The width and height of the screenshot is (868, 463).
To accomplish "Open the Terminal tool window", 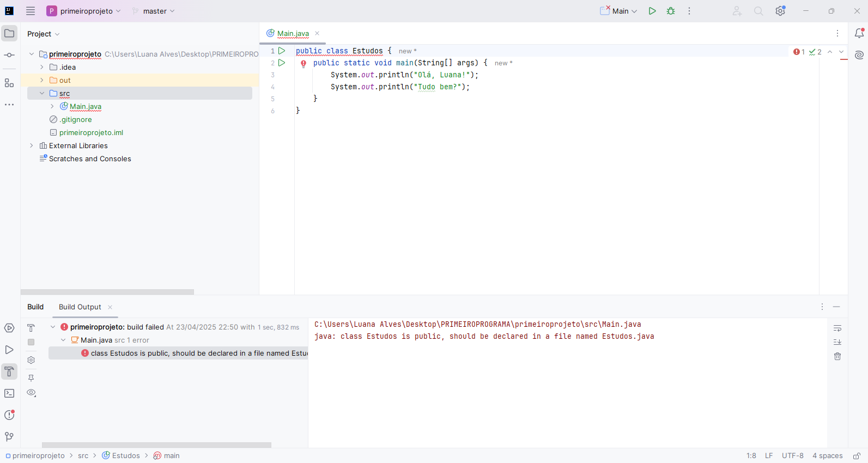I will pyautogui.click(x=9, y=393).
